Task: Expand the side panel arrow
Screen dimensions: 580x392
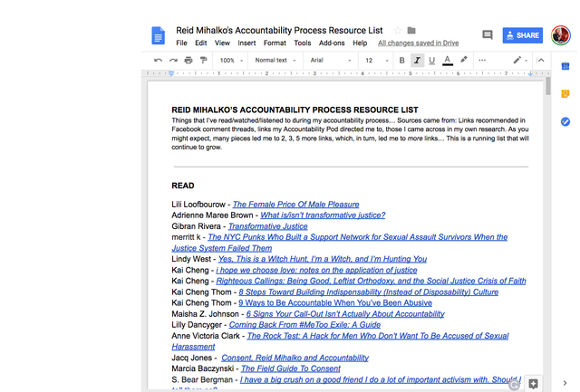Action: click(565, 383)
